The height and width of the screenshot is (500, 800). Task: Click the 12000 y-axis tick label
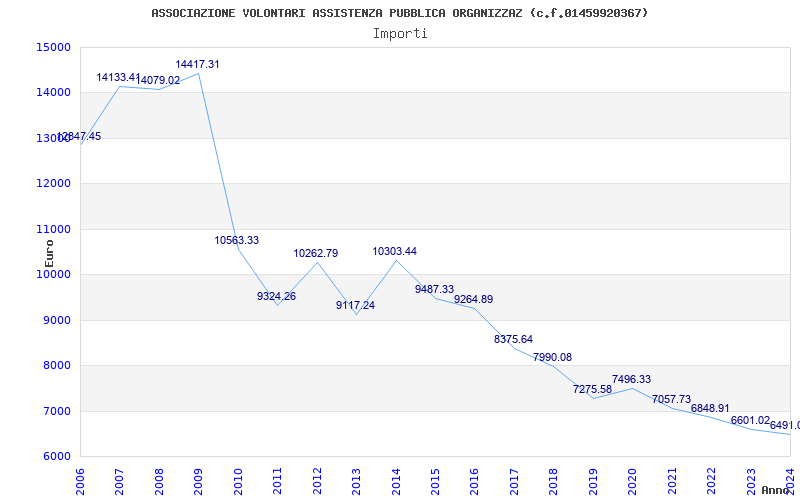pyautogui.click(x=53, y=184)
